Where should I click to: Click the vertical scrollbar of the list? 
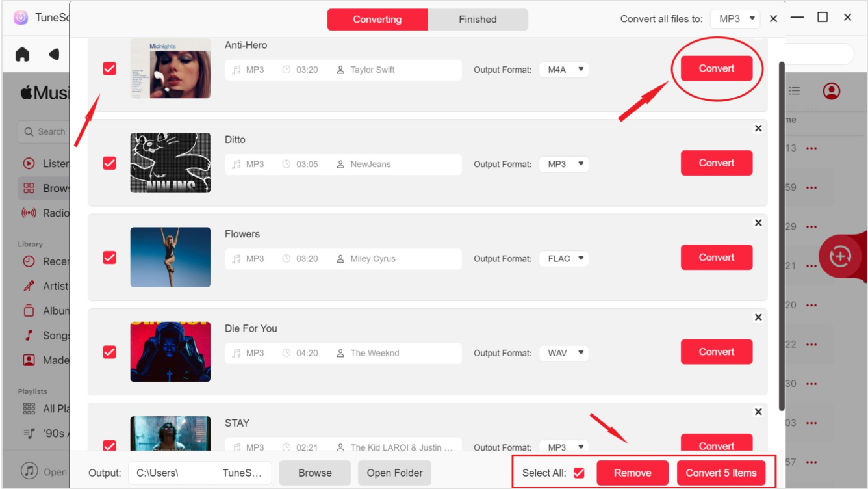pos(782,235)
